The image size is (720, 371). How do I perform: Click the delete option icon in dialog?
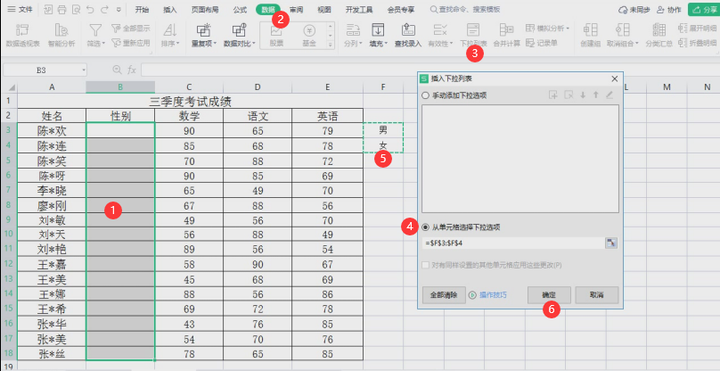(568, 95)
